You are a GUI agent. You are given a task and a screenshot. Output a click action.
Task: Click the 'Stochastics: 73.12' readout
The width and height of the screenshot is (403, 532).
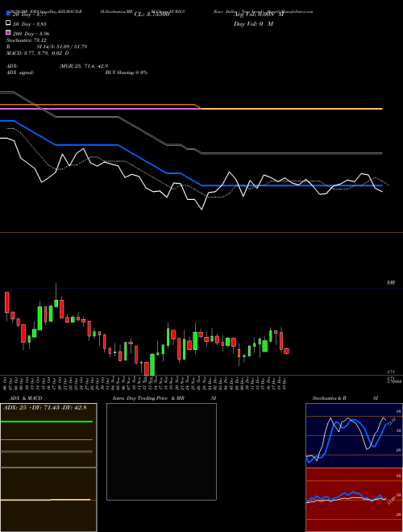(x=27, y=40)
